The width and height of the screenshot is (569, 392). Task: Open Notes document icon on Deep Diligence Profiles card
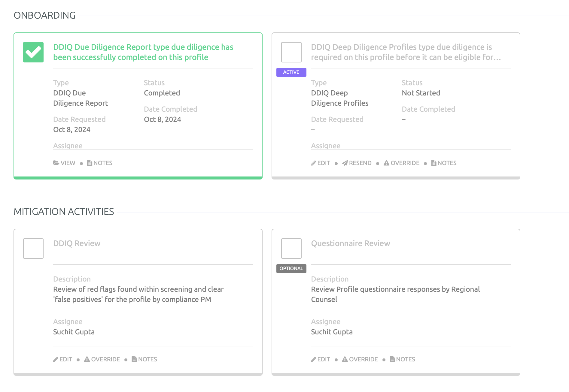coord(434,163)
